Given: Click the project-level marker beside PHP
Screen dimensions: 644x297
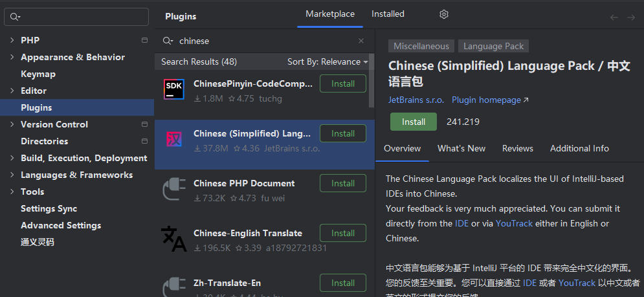Looking at the screenshot, I should pyautogui.click(x=144, y=40).
